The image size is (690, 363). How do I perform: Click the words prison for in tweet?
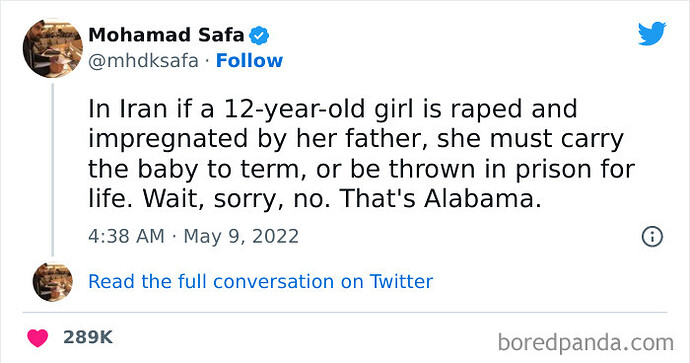pyautogui.click(x=575, y=170)
